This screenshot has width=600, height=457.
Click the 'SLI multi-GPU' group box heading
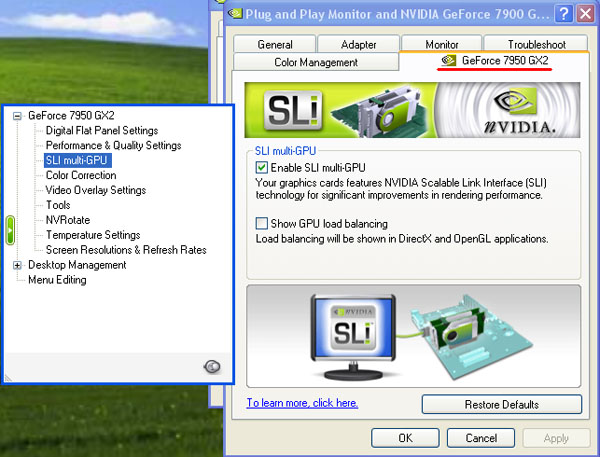285,151
